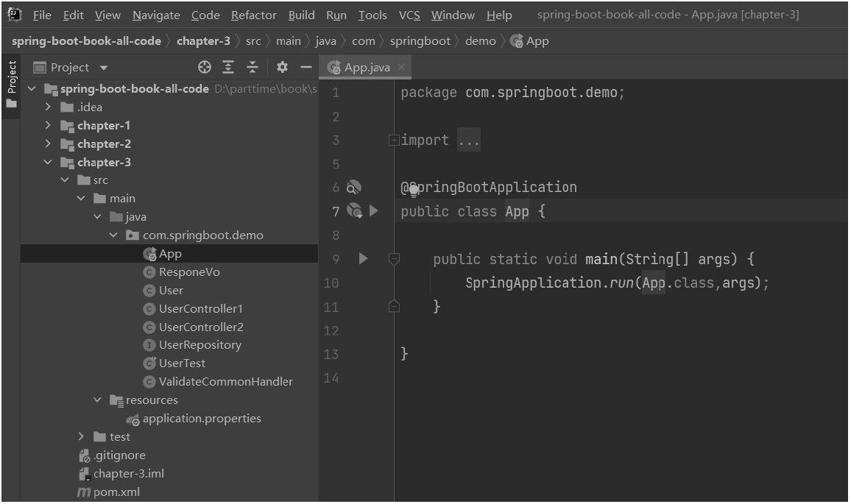Open the Build menu
Screen dimensions: 851x504
[302, 15]
